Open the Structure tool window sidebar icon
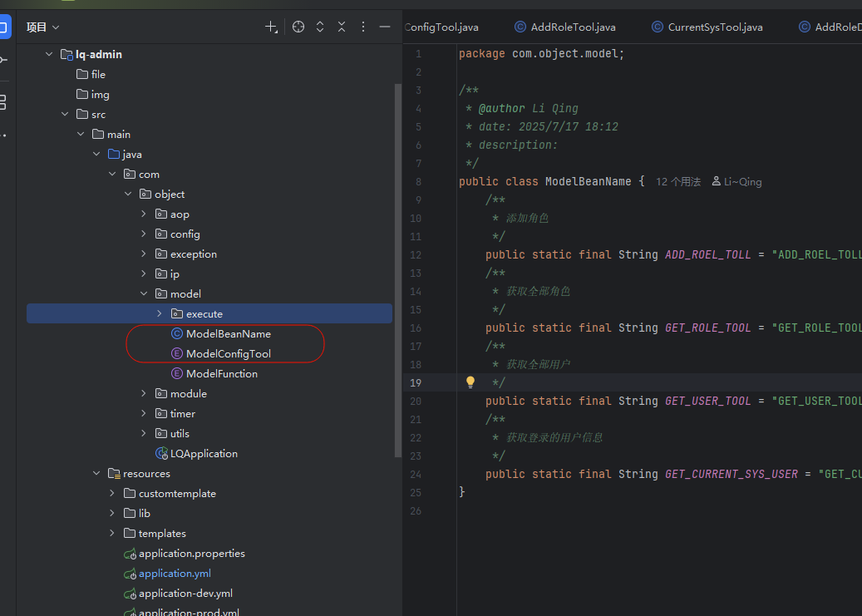The image size is (862, 616). coord(3,102)
